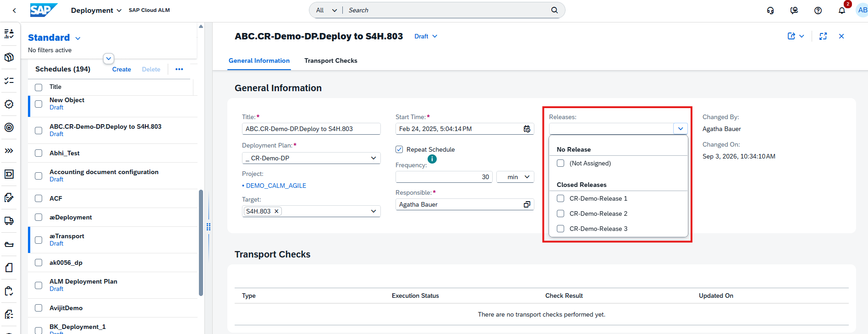
Task: Open the Deployment app menu dropdown
Action: pyautogui.click(x=96, y=10)
